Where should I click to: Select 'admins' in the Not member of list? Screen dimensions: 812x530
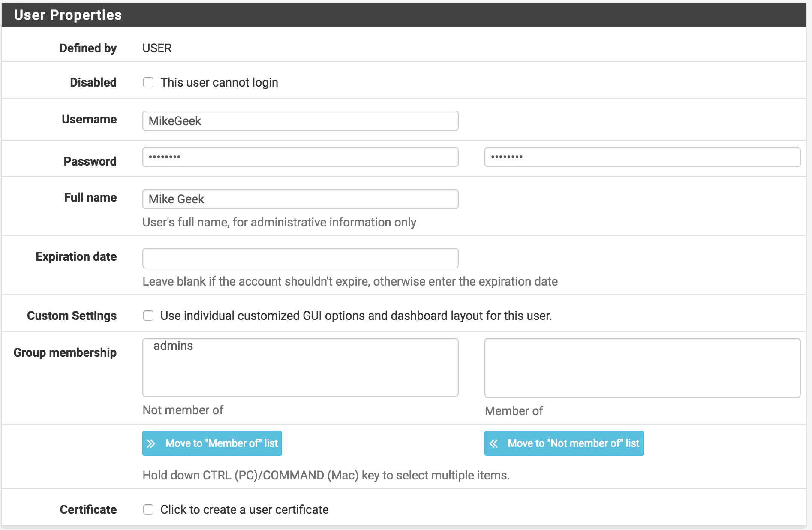click(x=174, y=346)
